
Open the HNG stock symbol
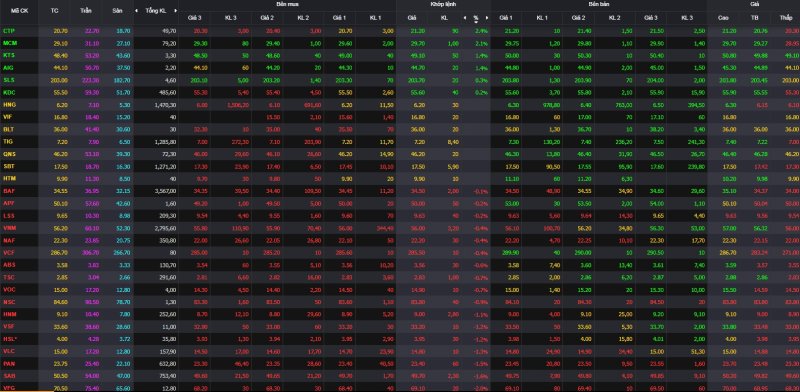point(9,105)
